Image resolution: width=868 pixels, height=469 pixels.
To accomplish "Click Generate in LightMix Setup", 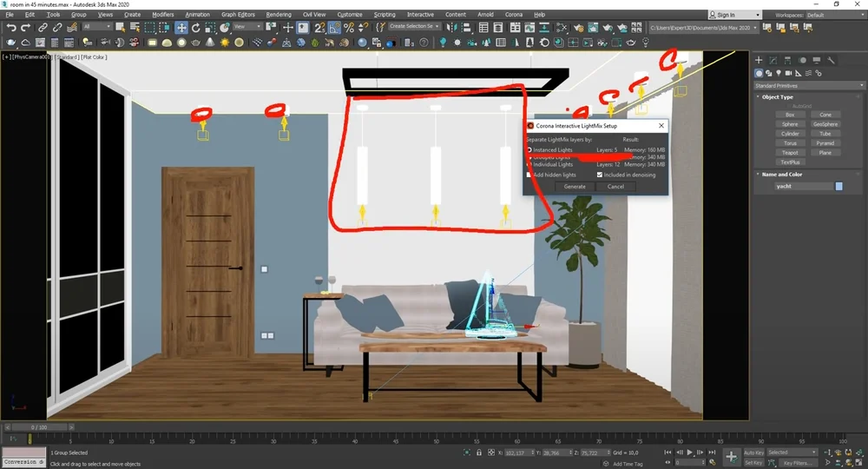I will click(x=575, y=187).
